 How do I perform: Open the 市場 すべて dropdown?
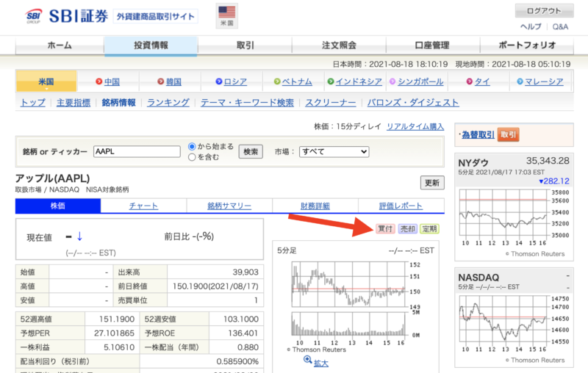(x=334, y=152)
